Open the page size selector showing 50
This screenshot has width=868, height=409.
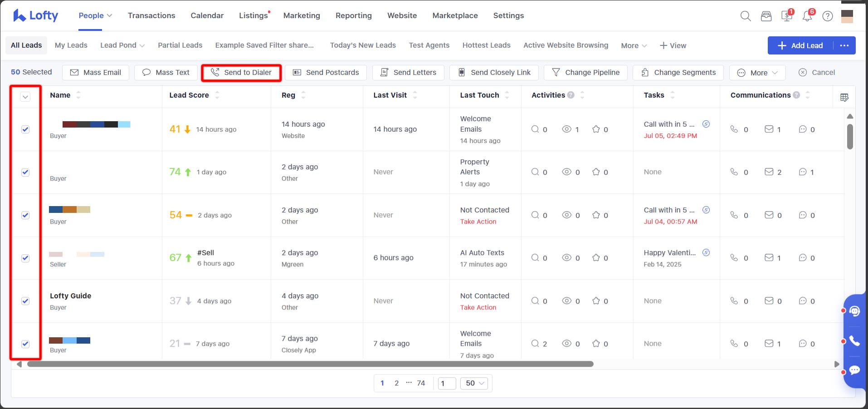point(473,383)
